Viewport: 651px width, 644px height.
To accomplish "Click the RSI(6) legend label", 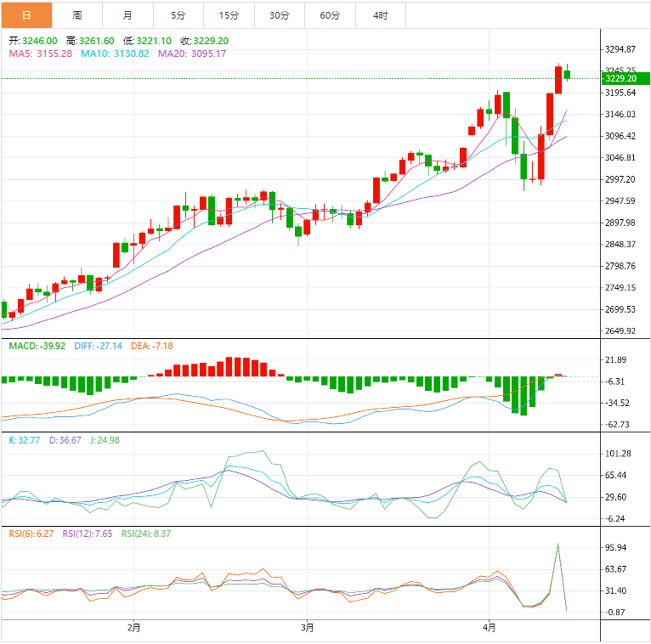I will (30, 534).
